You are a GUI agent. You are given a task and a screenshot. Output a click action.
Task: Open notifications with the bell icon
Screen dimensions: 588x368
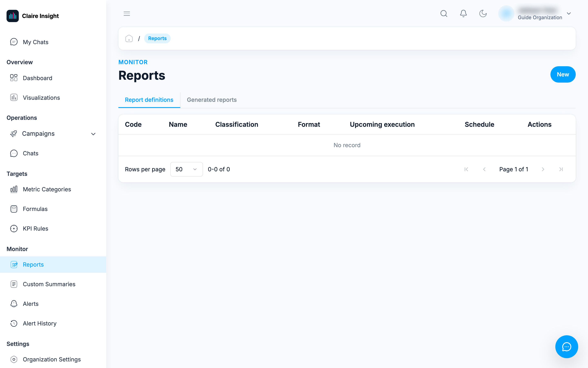[463, 14]
